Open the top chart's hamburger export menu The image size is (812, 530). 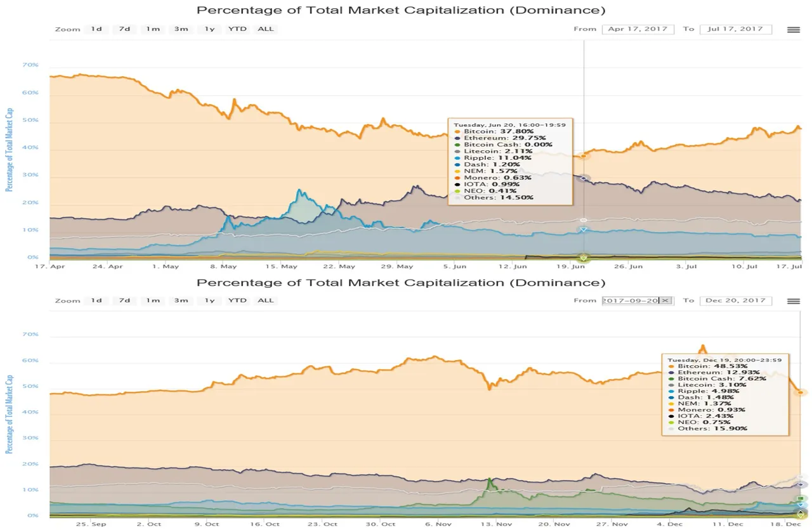pyautogui.click(x=793, y=29)
